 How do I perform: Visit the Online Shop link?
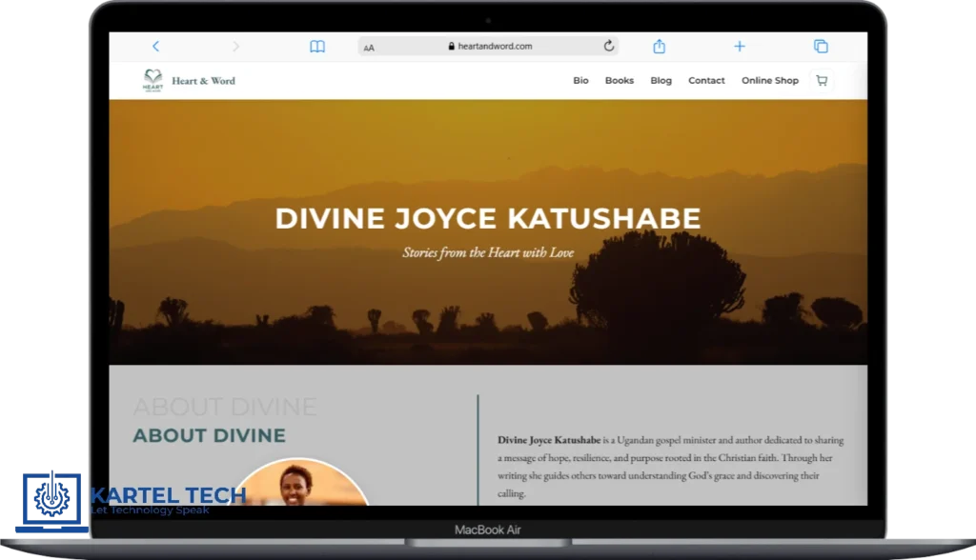point(769,81)
